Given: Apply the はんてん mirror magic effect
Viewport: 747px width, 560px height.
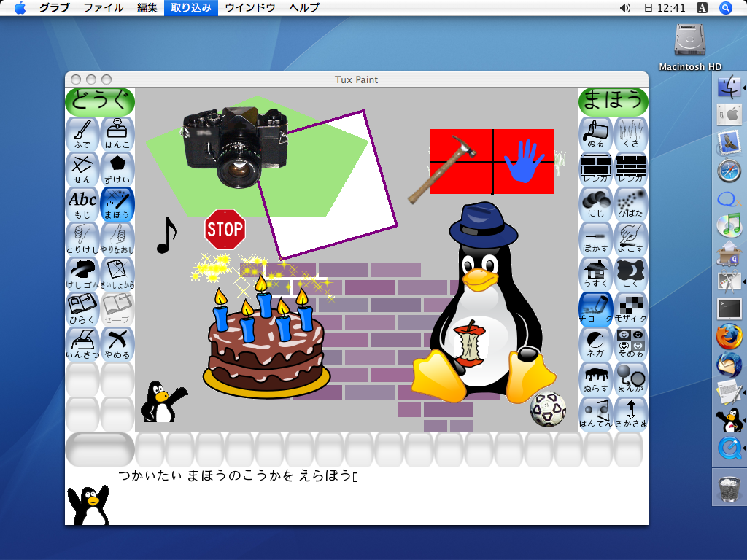Looking at the screenshot, I should (596, 414).
